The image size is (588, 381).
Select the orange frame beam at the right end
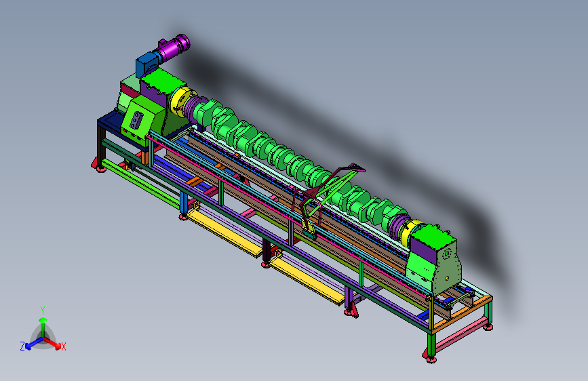click(x=461, y=315)
